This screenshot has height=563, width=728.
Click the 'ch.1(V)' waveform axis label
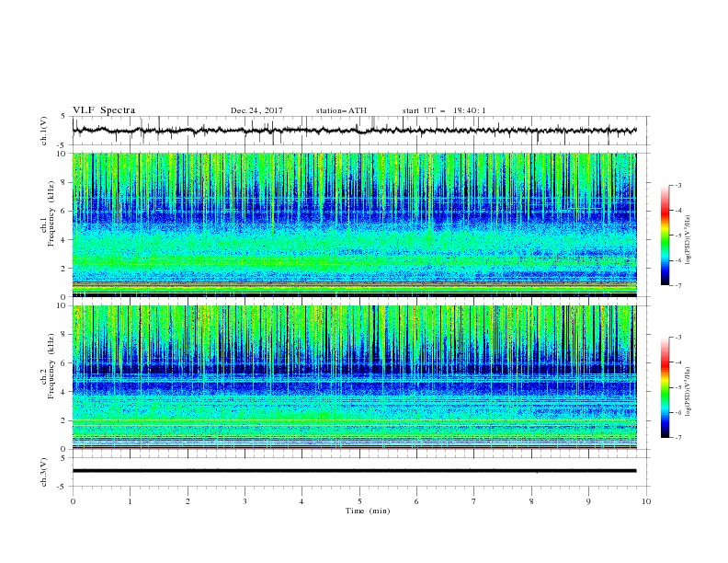tap(44, 131)
